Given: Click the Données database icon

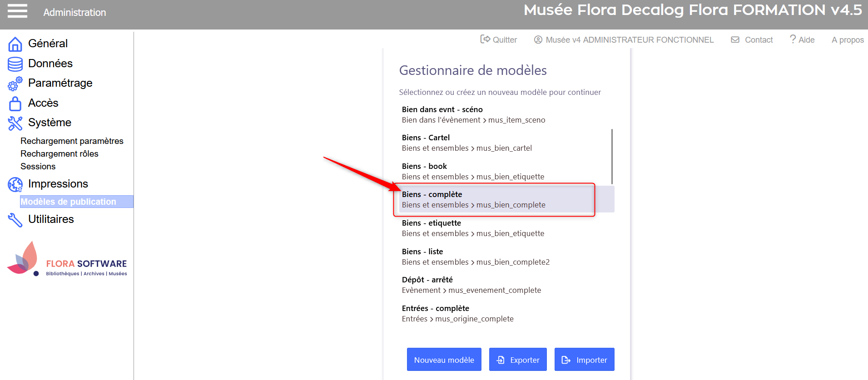Looking at the screenshot, I should (x=15, y=64).
